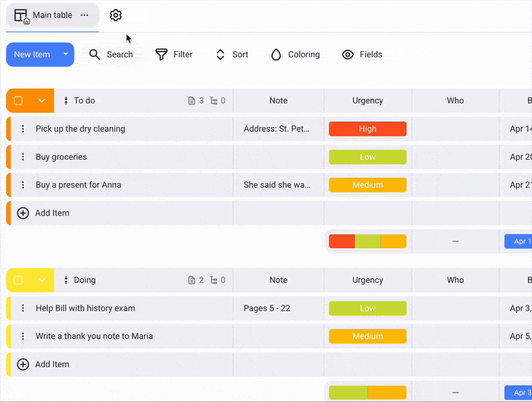Click subitems count icon in To do header
The height and width of the screenshot is (402, 532).
click(x=213, y=101)
